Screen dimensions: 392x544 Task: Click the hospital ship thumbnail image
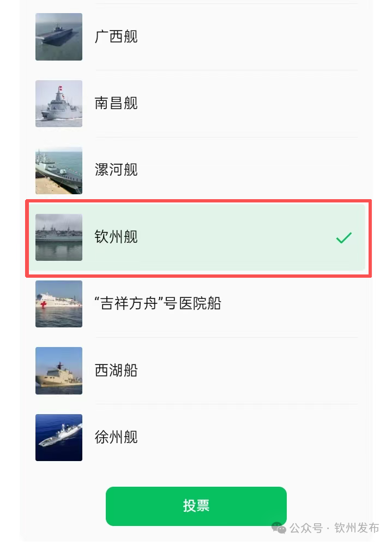click(59, 304)
